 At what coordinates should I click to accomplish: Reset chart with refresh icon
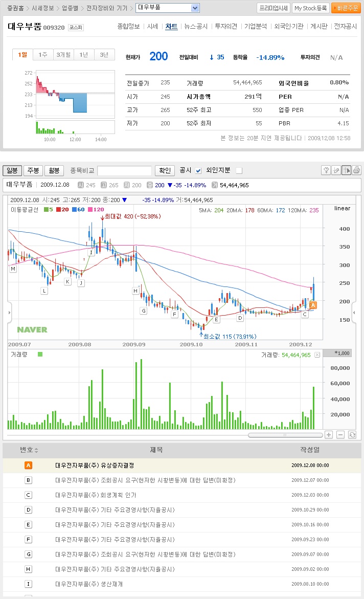point(352,435)
